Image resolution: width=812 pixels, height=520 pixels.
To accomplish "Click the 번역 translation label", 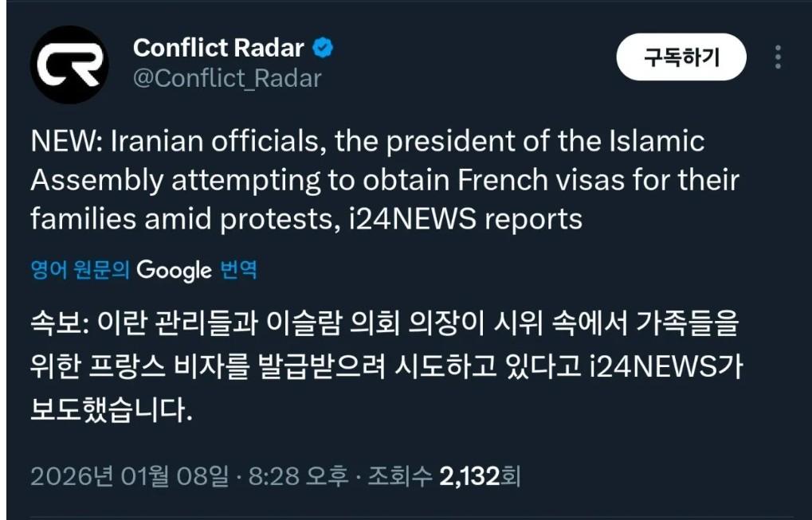I will (238, 270).
